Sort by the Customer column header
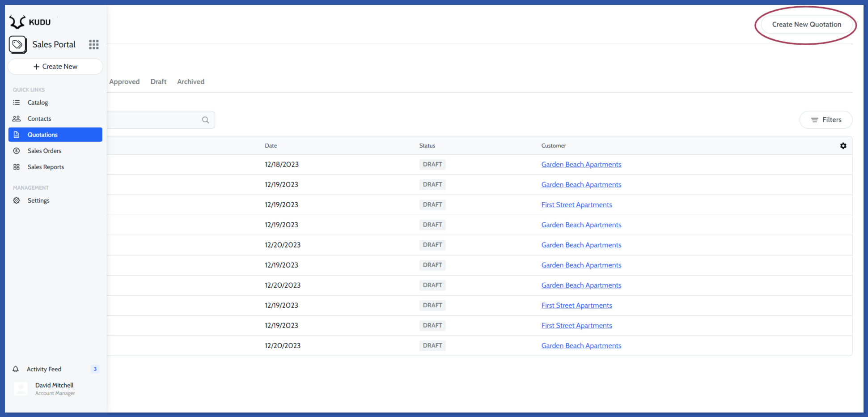This screenshot has width=868, height=417. pos(554,146)
